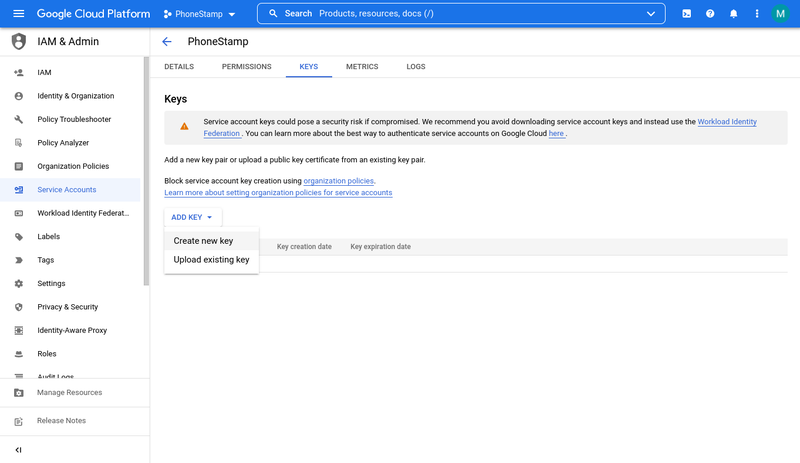Image resolution: width=800 pixels, height=463 pixels.
Task: Click the Policy Analyzer icon
Action: 19,143
